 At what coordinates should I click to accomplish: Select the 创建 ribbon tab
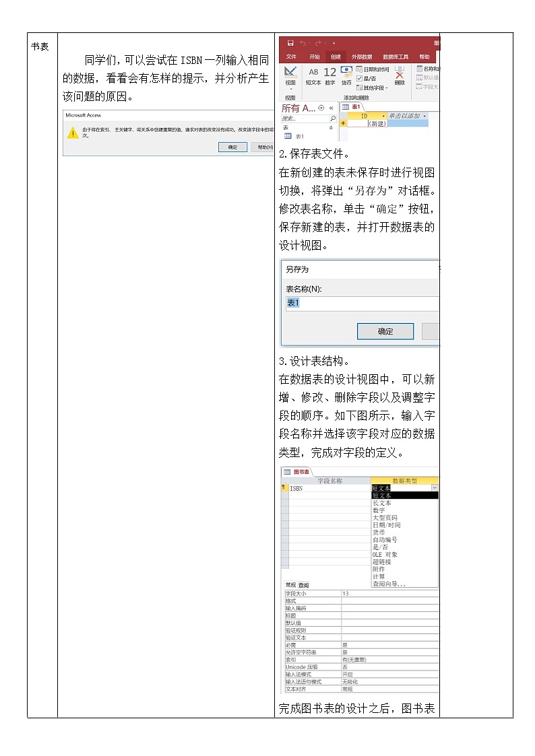click(336, 57)
